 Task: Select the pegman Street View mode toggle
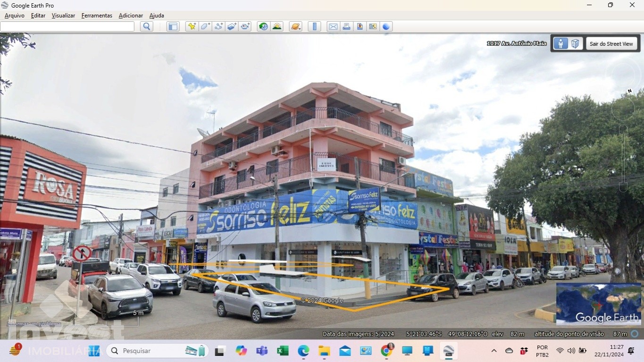point(560,44)
